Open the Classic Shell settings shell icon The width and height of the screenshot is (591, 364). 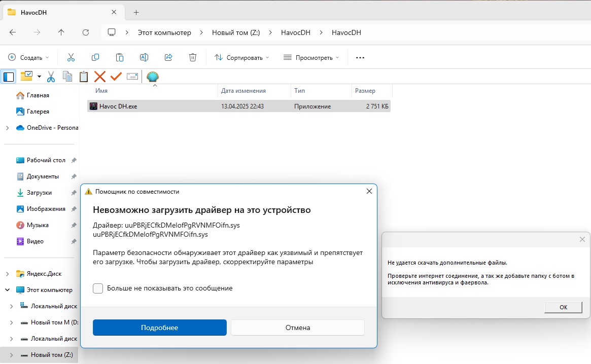pyautogui.click(x=152, y=77)
